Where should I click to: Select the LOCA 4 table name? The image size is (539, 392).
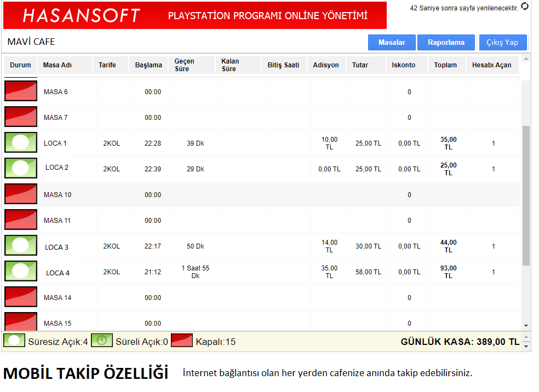pos(58,273)
